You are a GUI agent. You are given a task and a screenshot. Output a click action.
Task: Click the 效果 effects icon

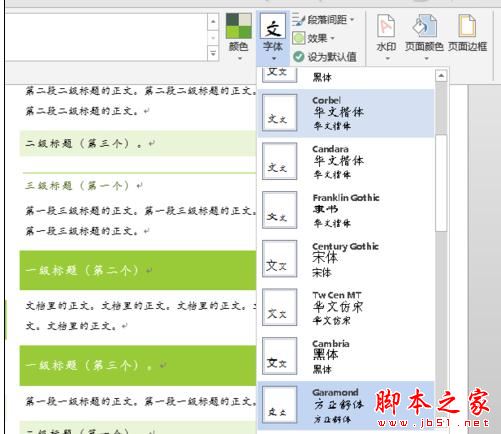pos(298,38)
